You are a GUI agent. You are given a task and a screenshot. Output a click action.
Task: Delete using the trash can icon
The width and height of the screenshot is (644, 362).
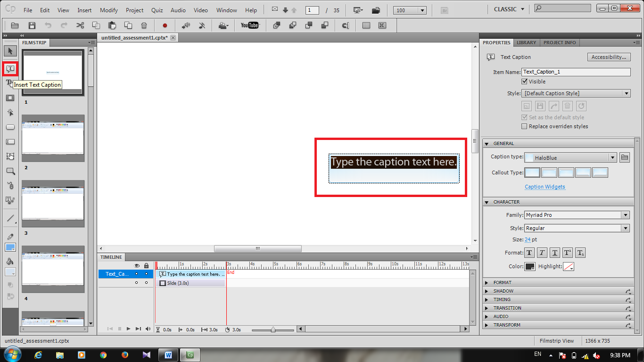click(144, 25)
